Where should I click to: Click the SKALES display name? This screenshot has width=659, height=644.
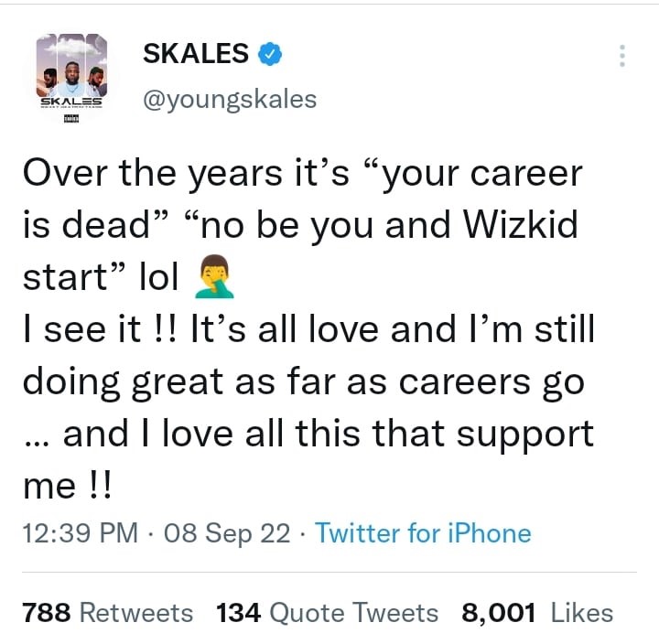tap(196, 55)
